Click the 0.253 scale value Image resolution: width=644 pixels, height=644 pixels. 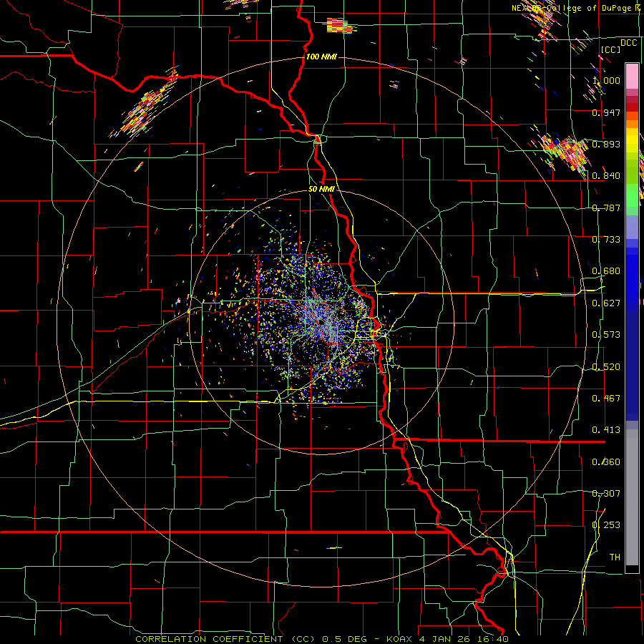(606, 525)
